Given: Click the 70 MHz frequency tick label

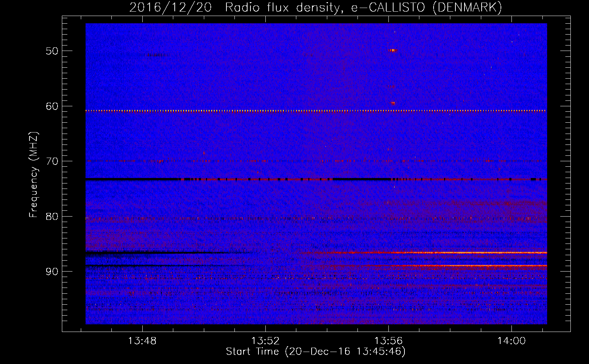Looking at the screenshot, I should point(52,161).
